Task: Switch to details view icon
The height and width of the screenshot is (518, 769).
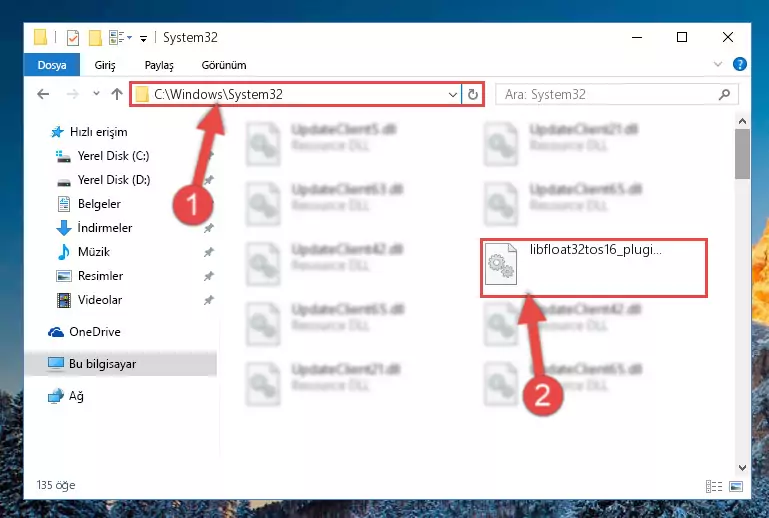Action: [714, 486]
